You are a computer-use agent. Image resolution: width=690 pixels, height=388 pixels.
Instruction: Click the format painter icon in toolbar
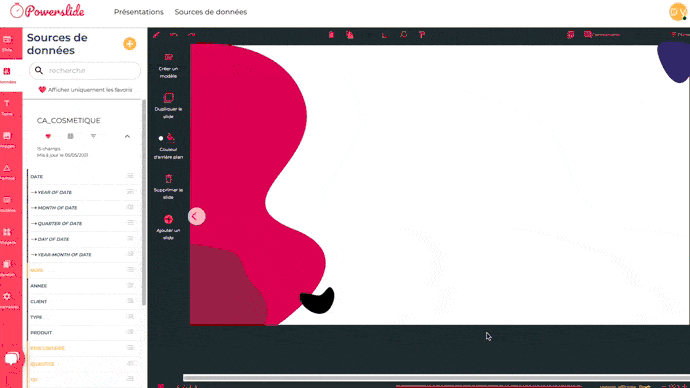pyautogui.click(x=422, y=35)
